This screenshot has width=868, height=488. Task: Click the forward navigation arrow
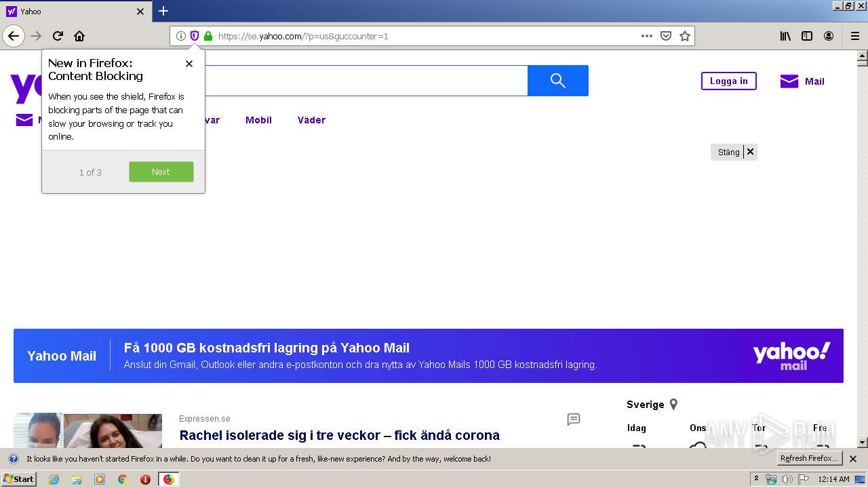[37, 36]
